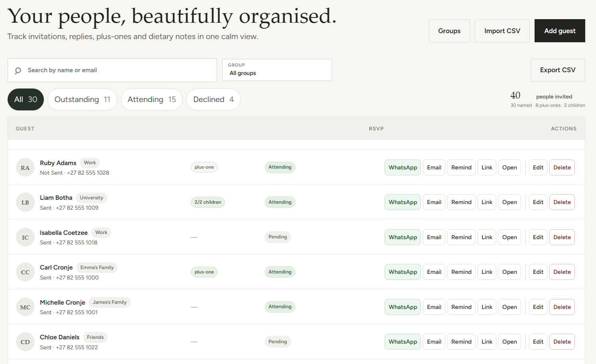This screenshot has height=364, width=596.
Task: Open the Groups manager
Action: [x=449, y=31]
